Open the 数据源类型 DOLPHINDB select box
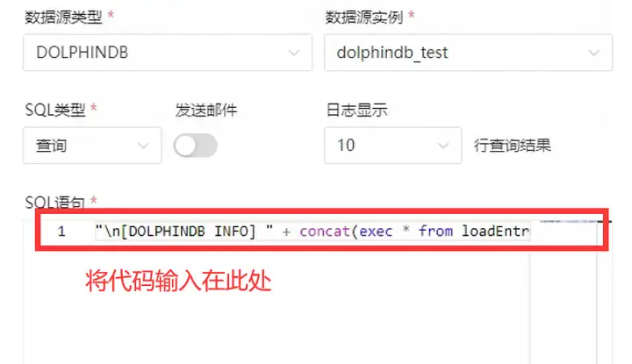 click(x=168, y=53)
